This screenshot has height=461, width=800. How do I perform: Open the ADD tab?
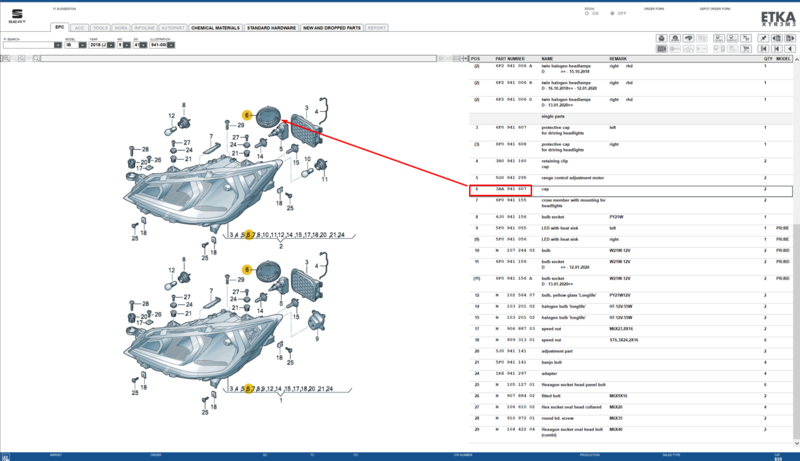[79, 28]
